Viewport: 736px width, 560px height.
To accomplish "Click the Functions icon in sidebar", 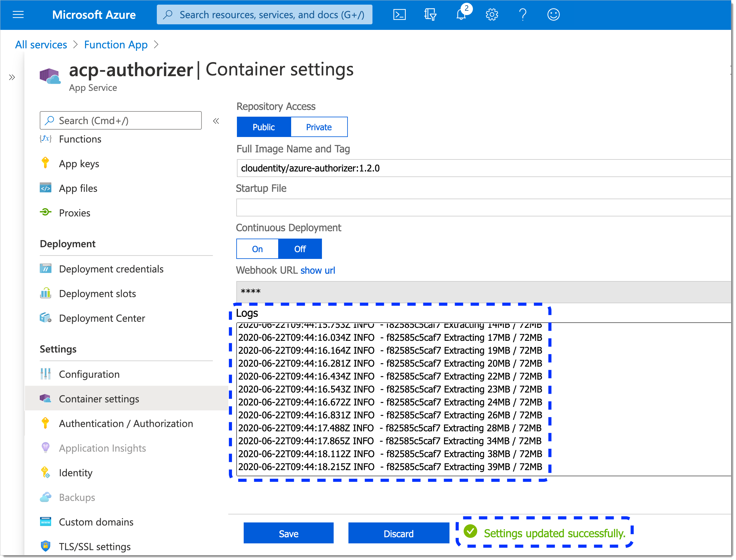I will tap(47, 139).
